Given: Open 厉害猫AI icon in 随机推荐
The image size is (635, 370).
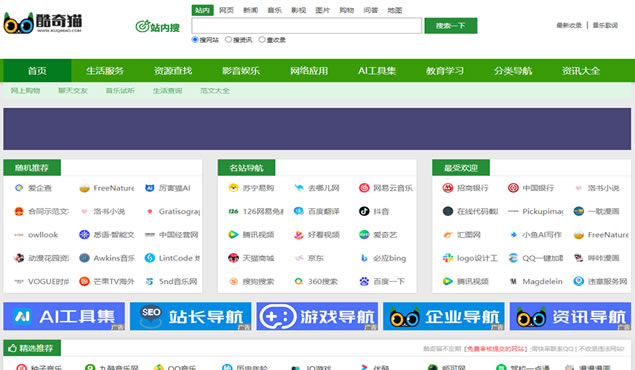Looking at the screenshot, I should point(150,188).
